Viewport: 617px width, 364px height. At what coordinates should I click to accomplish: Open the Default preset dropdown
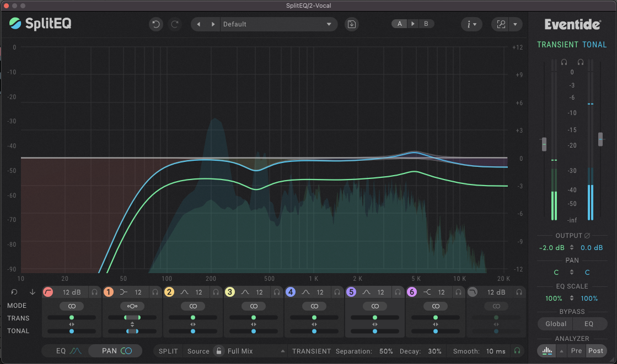click(278, 24)
